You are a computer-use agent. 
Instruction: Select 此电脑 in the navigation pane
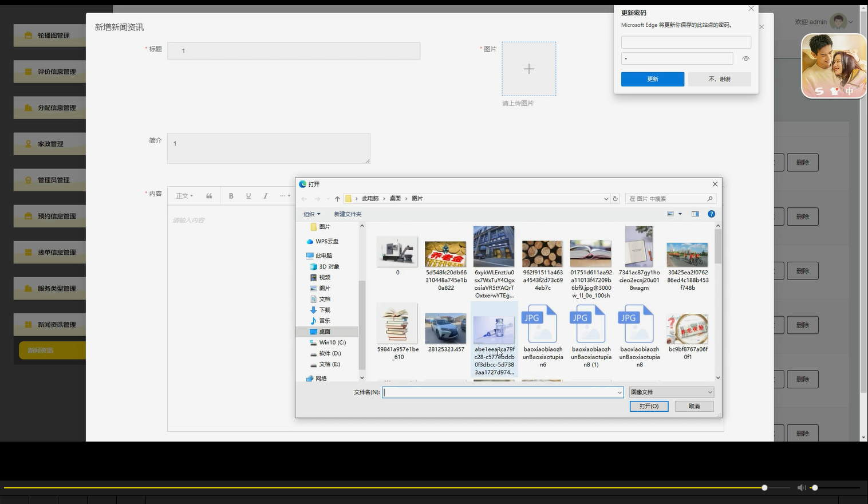pyautogui.click(x=319, y=255)
